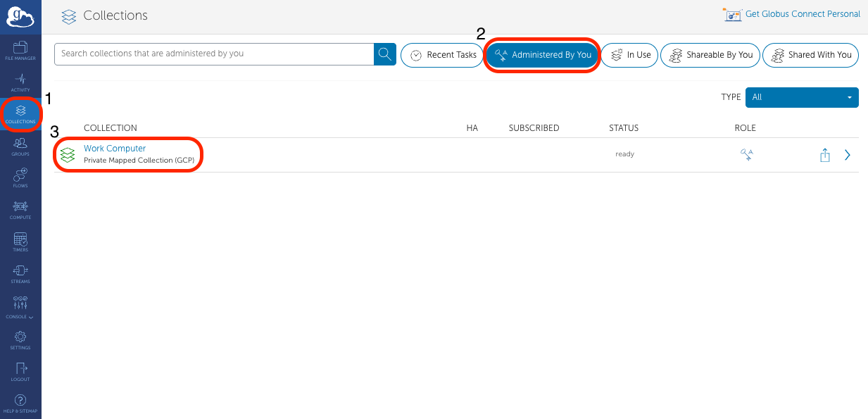The width and height of the screenshot is (868, 419).
Task: Click the magnifier search button
Action: (x=385, y=55)
